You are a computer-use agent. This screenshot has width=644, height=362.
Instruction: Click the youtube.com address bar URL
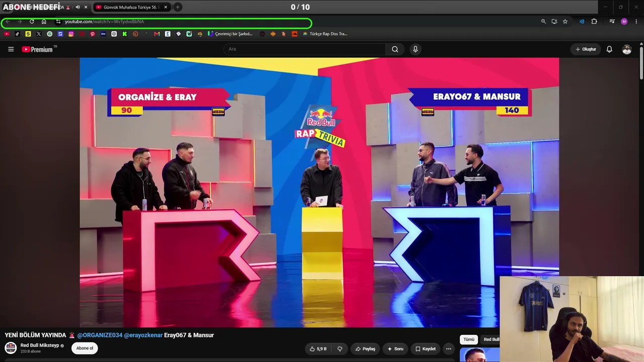(x=105, y=22)
